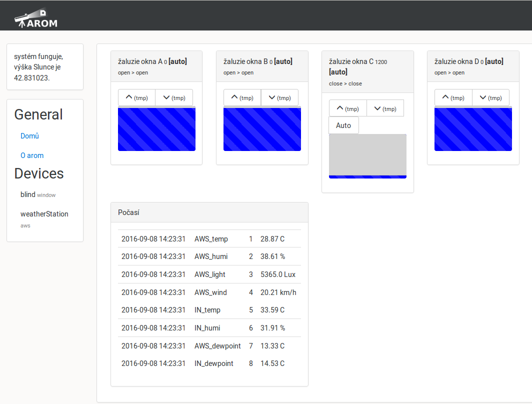Click okna D blue striped blind indicator
The width and height of the screenshot is (532, 404).
(473, 129)
